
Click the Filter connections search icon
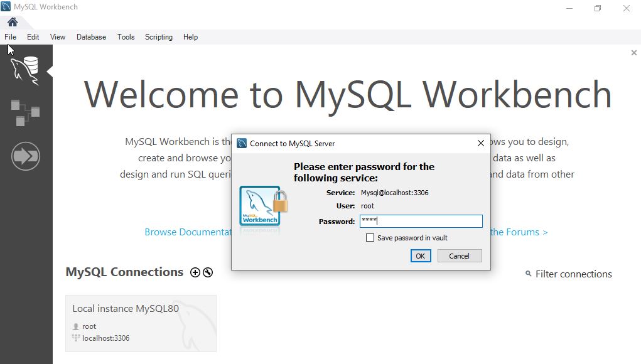coord(529,274)
